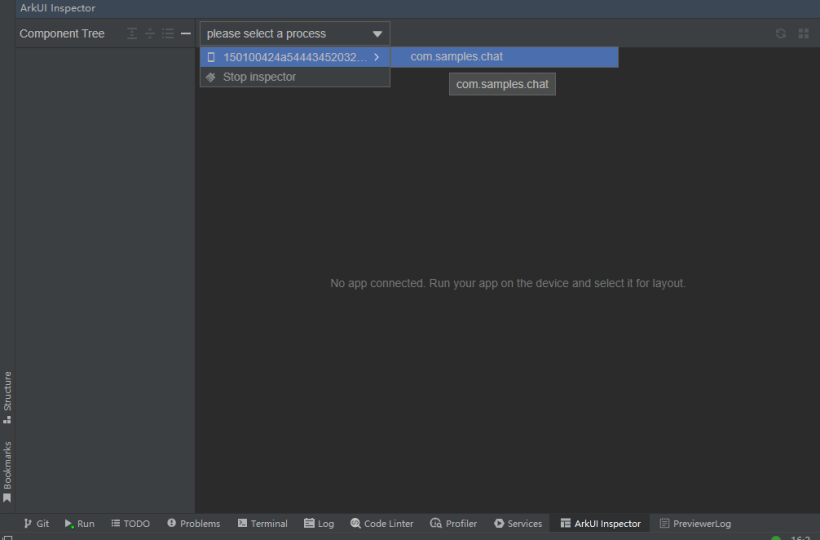Open the Structure side panel

(7, 397)
